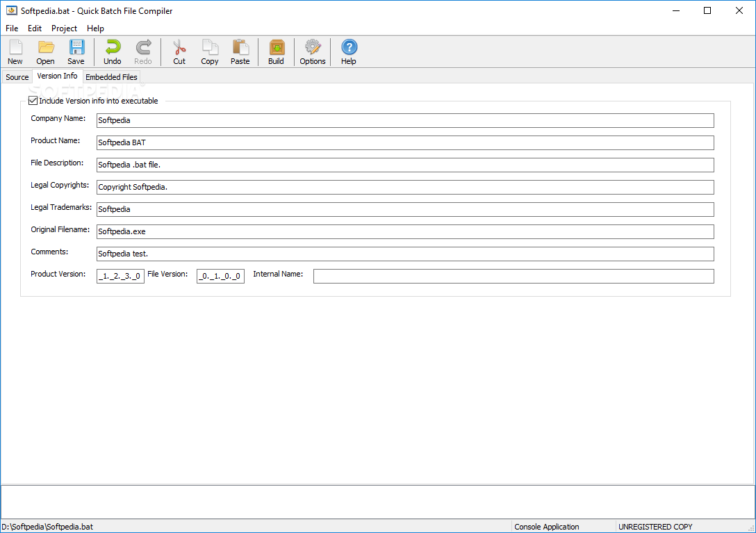756x533 pixels.
Task: Create a new file with New icon
Action: click(15, 51)
